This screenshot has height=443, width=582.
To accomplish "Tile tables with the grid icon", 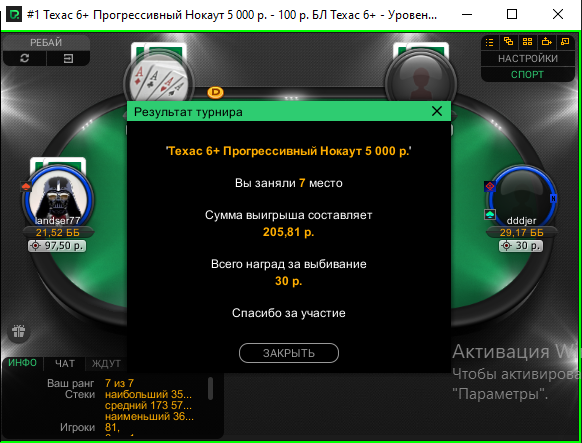I will (x=527, y=42).
